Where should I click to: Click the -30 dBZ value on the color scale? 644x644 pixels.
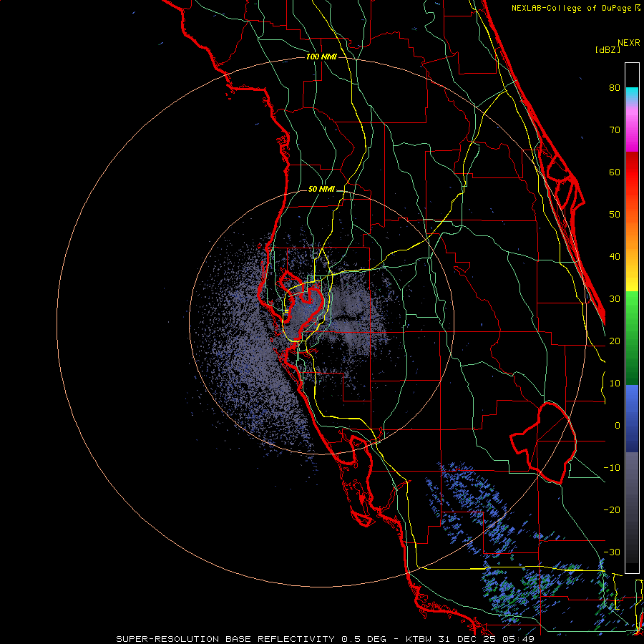coord(612,552)
